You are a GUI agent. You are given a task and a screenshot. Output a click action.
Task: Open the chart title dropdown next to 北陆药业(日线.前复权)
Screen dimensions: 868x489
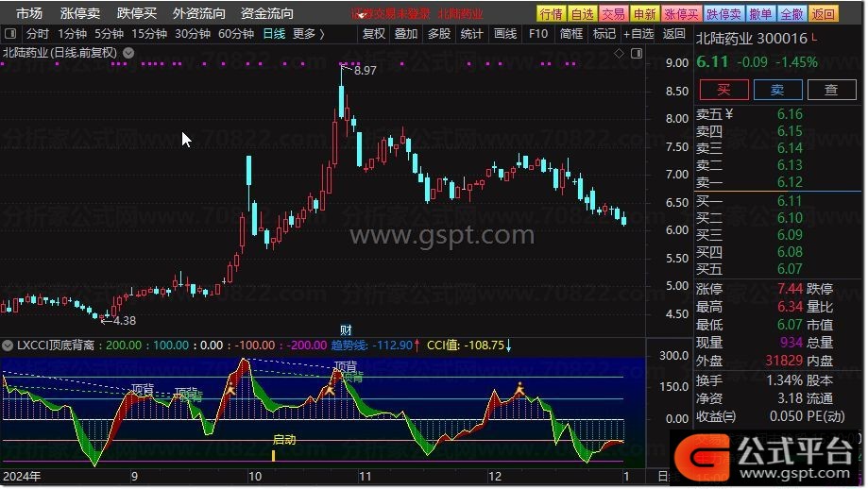tap(128, 53)
